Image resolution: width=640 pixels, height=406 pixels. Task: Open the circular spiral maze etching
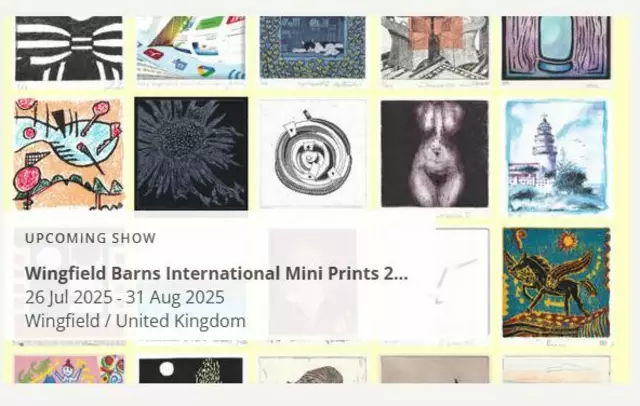pyautogui.click(x=313, y=153)
